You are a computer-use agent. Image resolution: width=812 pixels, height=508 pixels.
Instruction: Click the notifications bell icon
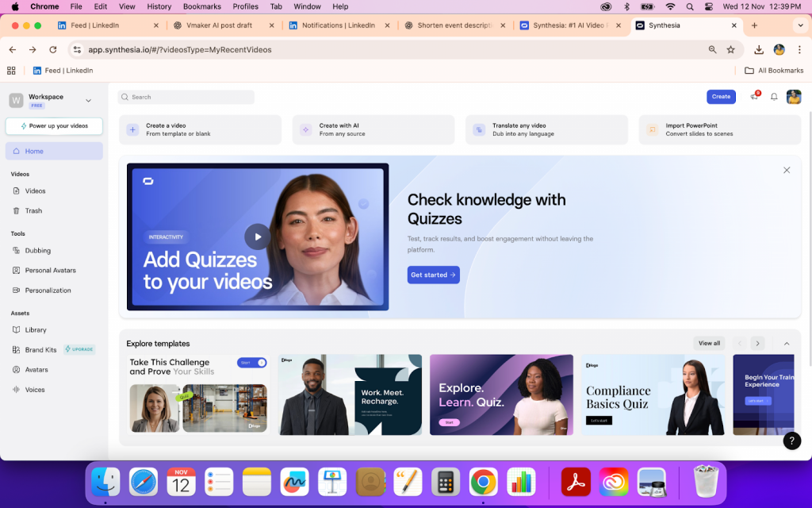point(774,97)
